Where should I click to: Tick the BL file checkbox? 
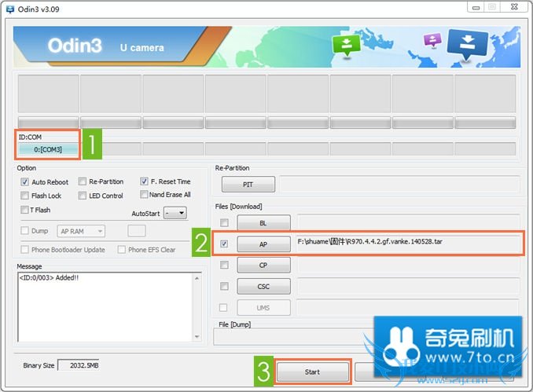point(224,222)
